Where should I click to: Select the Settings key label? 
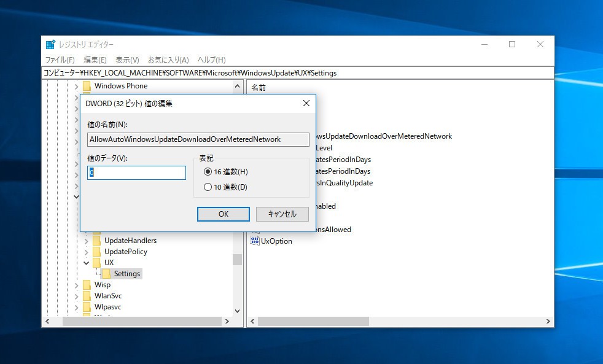(127, 274)
